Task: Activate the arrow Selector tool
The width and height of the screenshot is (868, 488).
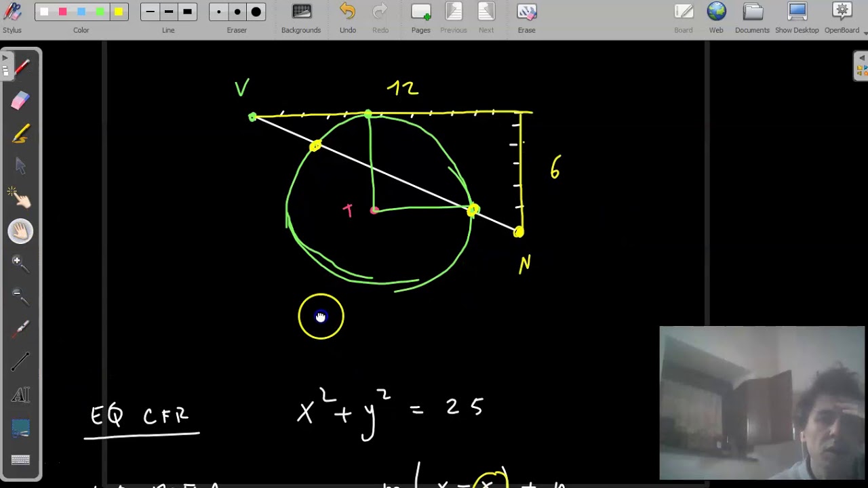Action: coord(20,166)
